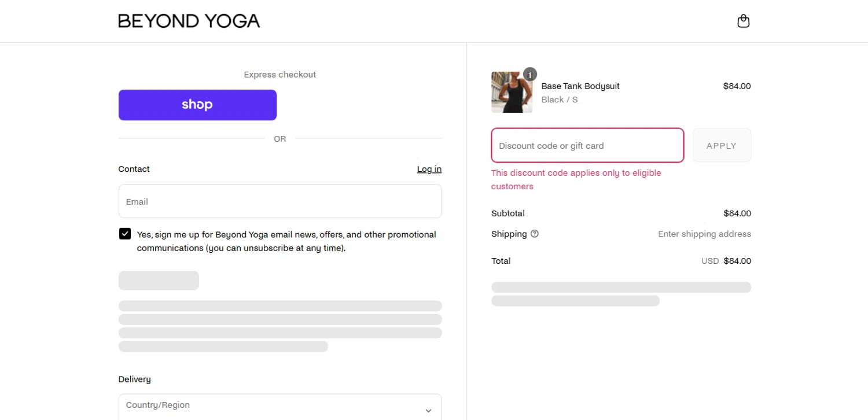Open the shopping bag cart icon
Image resolution: width=868 pixels, height=420 pixels.
[x=744, y=21]
